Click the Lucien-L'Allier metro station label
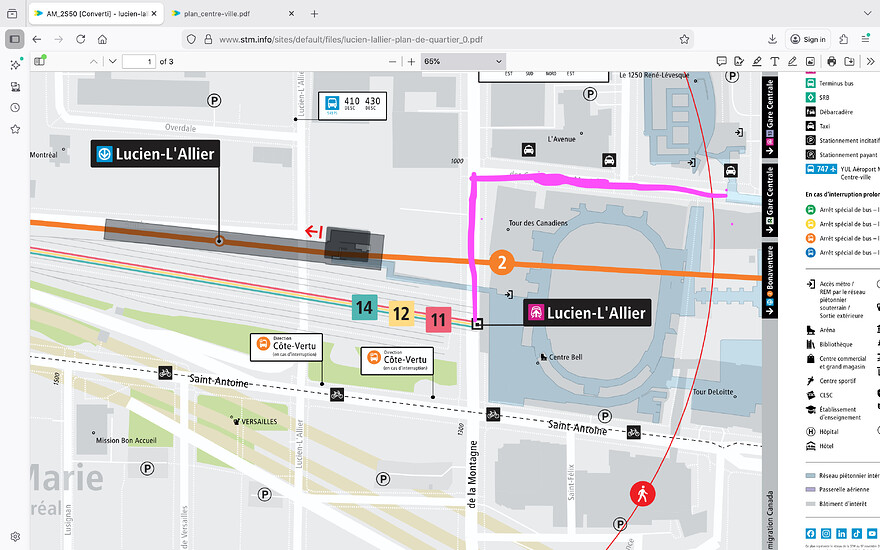This screenshot has width=880, height=550. [155, 154]
